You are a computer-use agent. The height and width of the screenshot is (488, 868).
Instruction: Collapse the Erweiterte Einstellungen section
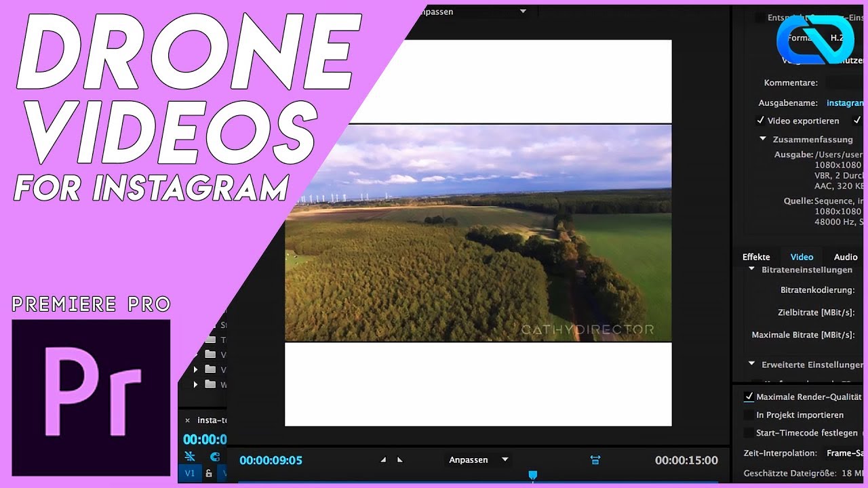(752, 364)
